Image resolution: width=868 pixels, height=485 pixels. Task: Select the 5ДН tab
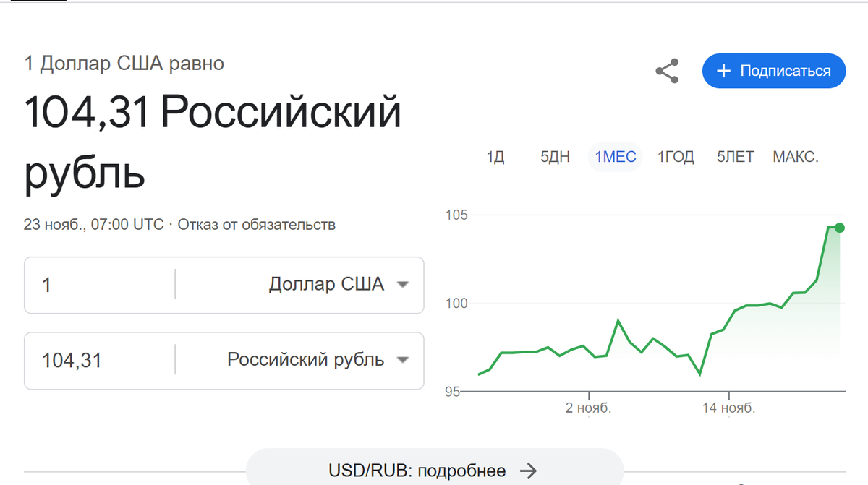point(555,156)
